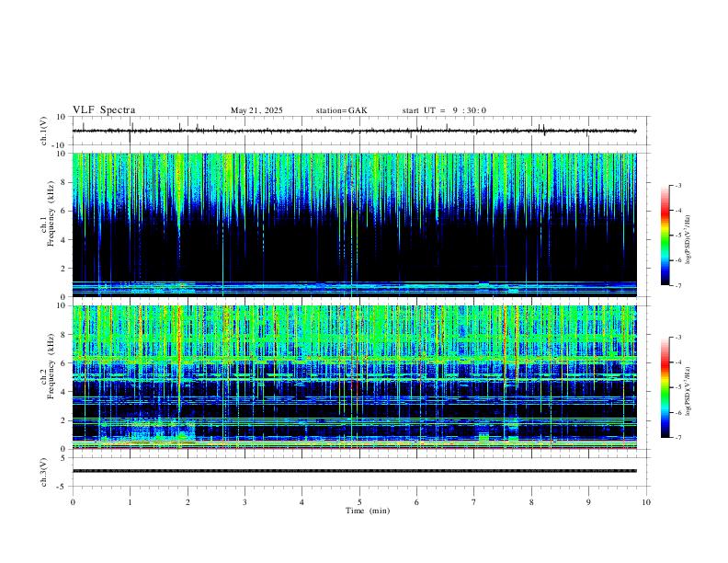The height and width of the screenshot is (563, 728).
Task: Click the log(PSD) label beside the lower colorbar
Action: (x=688, y=391)
